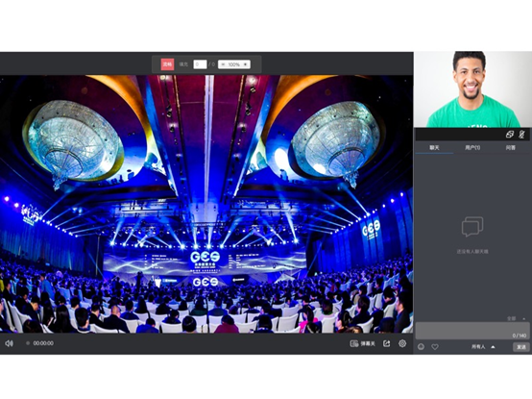532x399 pixels.
Task: Open the emoji picker smiley icon
Action: coord(421,347)
